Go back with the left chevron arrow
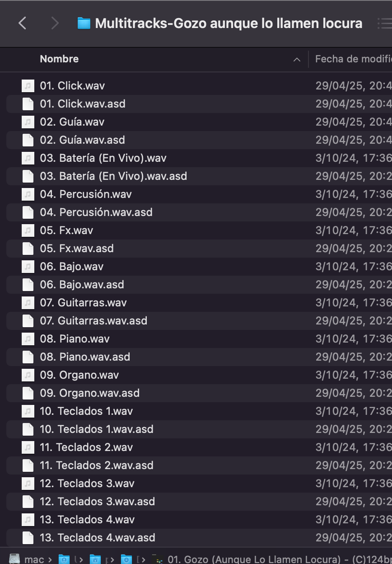 click(x=22, y=23)
